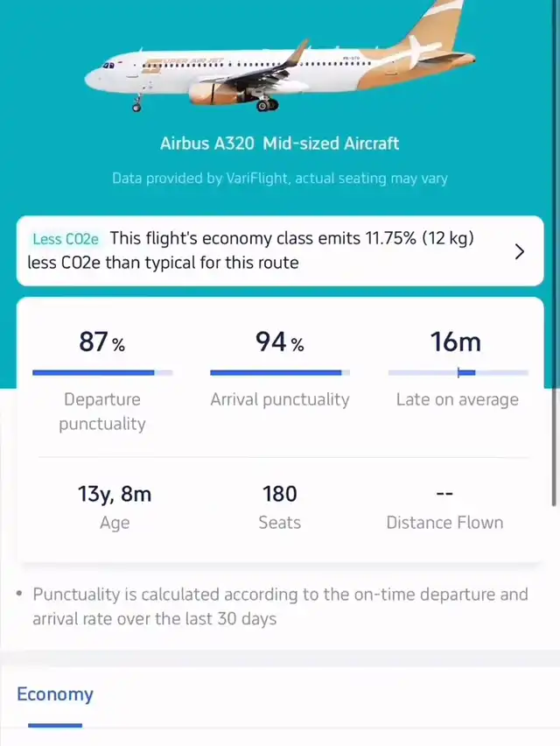Image resolution: width=560 pixels, height=746 pixels.
Task: Tap the aircraft age 13y, 8m
Action: pyautogui.click(x=115, y=495)
